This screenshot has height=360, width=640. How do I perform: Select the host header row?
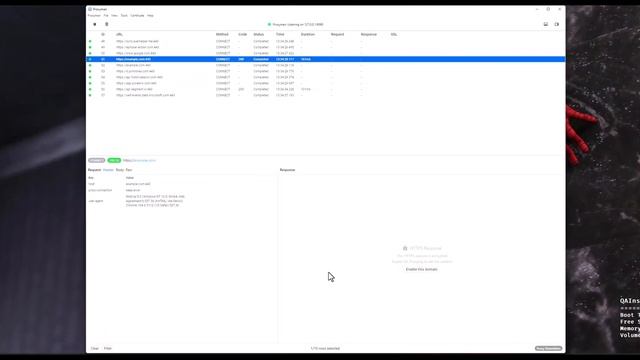182,184
